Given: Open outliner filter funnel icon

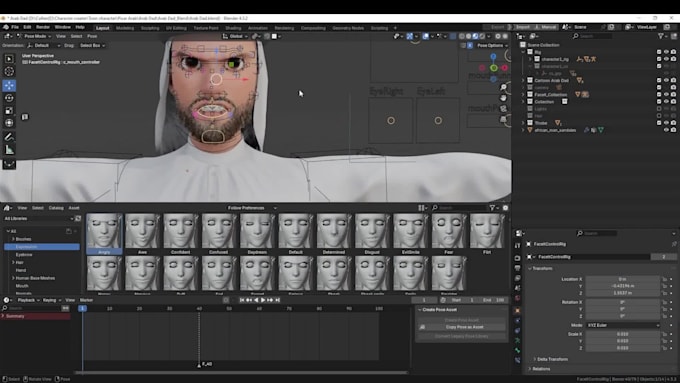Looking at the screenshot, I should (x=660, y=36).
